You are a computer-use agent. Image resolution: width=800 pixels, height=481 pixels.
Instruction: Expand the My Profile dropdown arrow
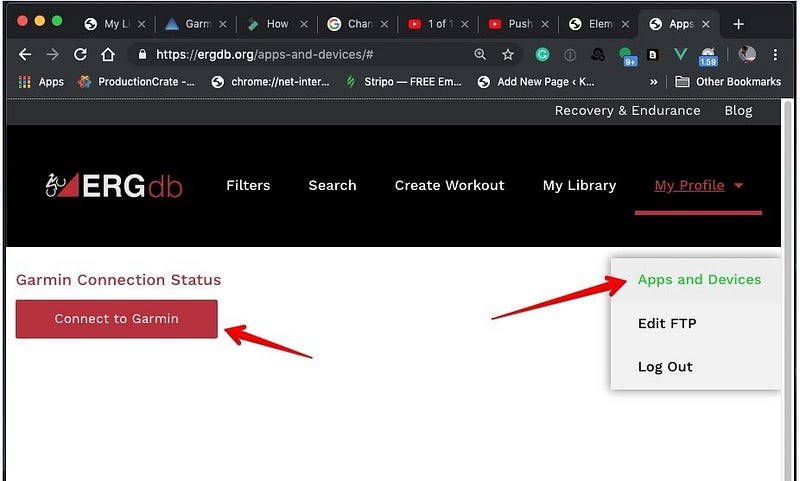click(x=739, y=186)
